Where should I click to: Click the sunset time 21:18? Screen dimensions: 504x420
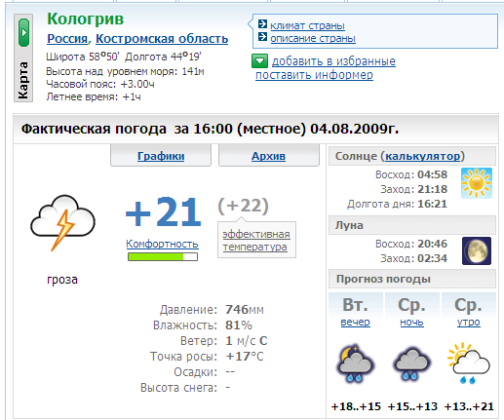point(432,189)
